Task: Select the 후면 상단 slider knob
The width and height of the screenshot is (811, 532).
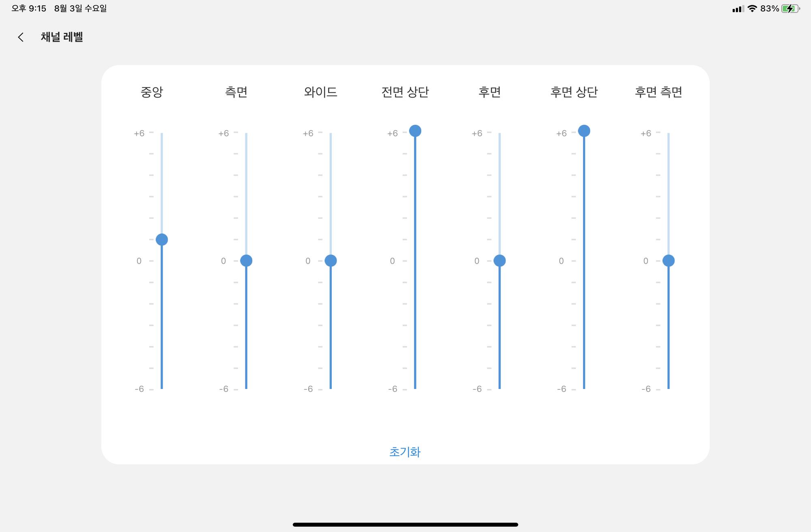Action: tap(584, 131)
